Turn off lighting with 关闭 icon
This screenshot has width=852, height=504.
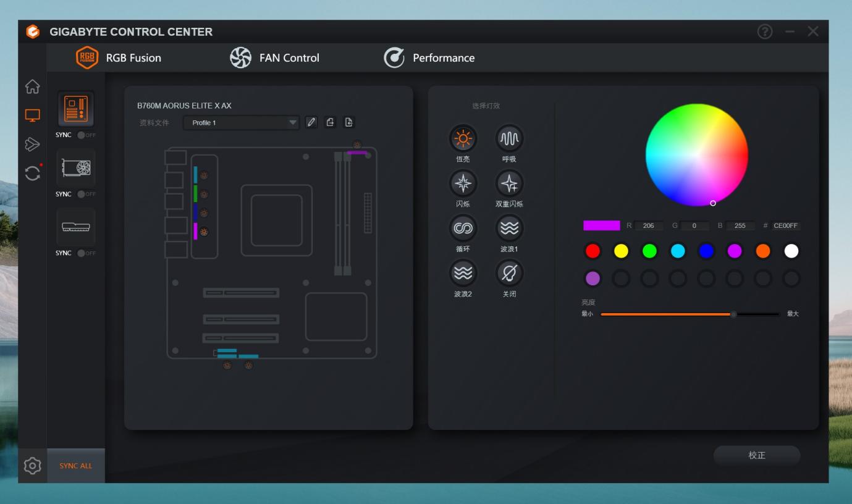tap(509, 272)
